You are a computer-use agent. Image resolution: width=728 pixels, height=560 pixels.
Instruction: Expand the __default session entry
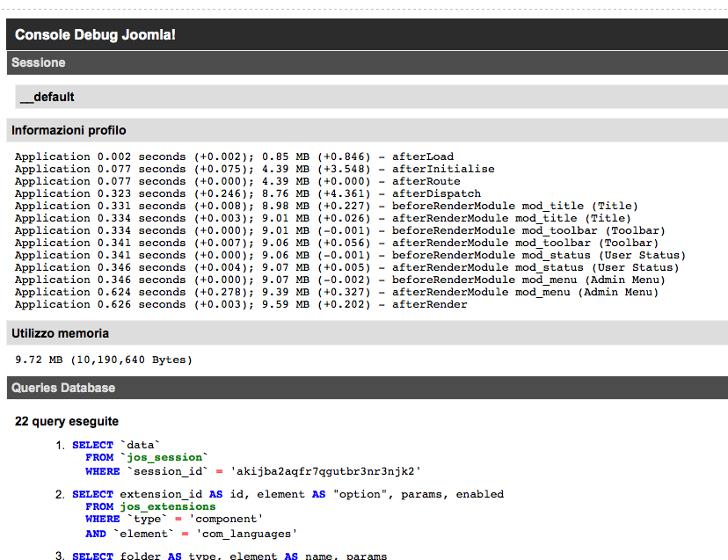pyautogui.click(x=371, y=97)
